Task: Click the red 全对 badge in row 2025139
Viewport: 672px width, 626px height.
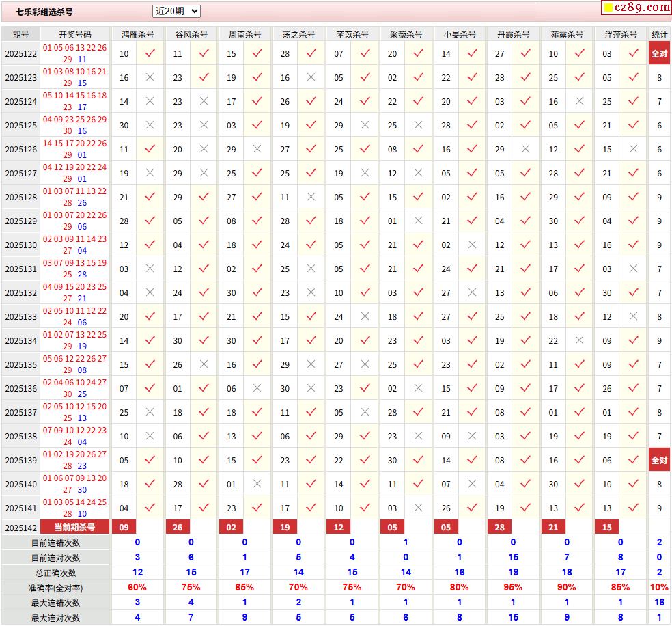Action: 659,460
